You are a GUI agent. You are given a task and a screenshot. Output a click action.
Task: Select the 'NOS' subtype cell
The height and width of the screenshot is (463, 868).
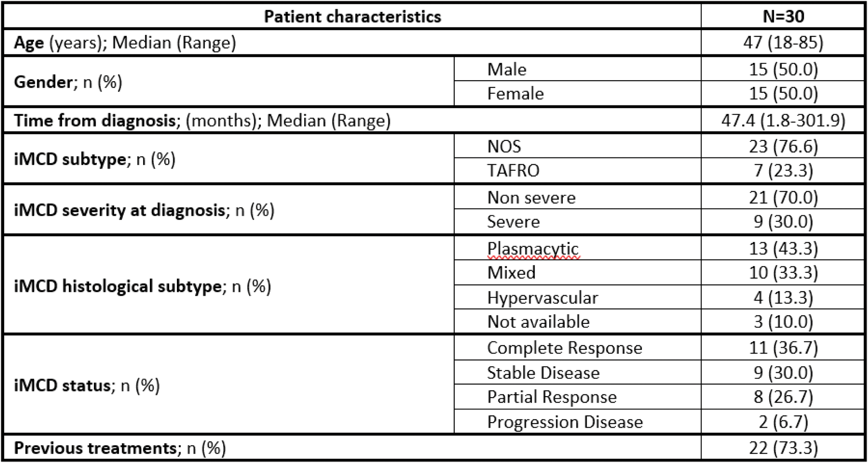[504, 146]
